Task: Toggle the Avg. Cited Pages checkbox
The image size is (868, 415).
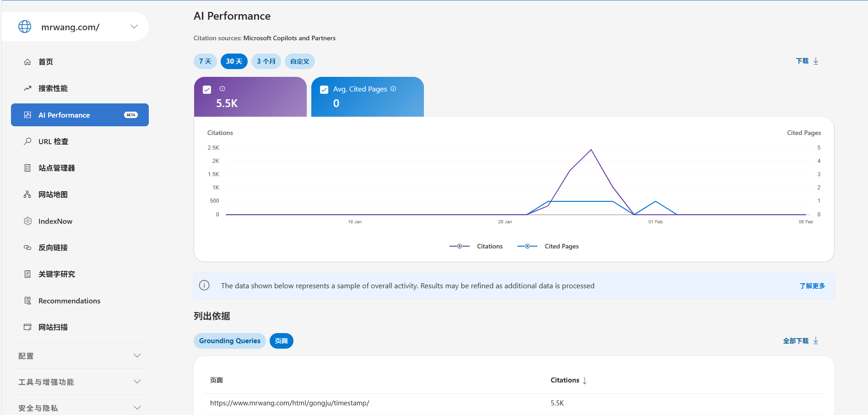Action: coord(324,90)
